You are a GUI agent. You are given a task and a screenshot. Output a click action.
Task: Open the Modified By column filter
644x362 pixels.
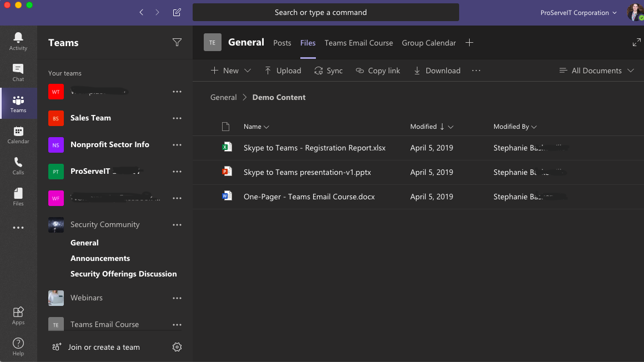pos(534,127)
